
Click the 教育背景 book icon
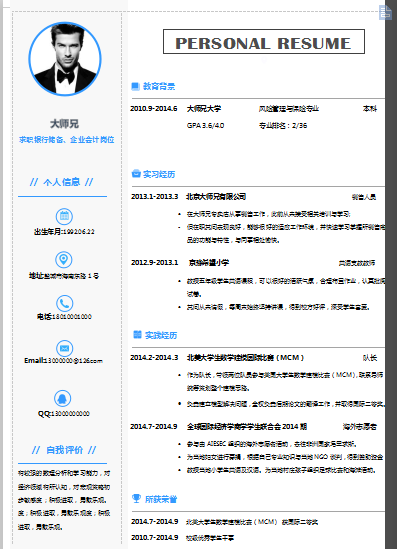pos(135,86)
